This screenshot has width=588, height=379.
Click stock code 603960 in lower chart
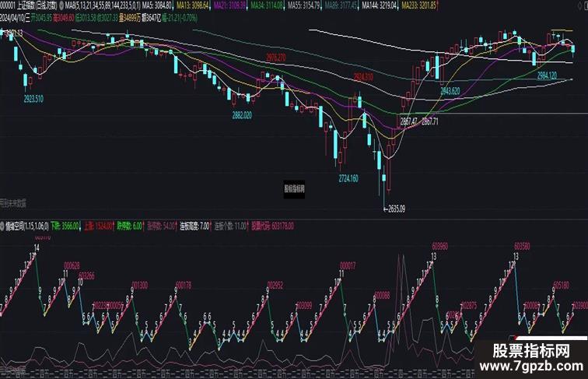click(440, 247)
